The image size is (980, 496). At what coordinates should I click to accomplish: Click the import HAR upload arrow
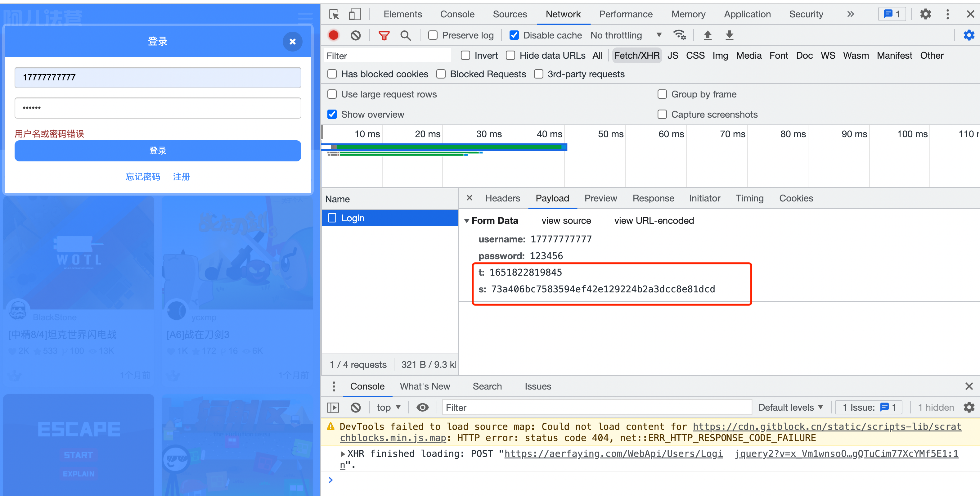coord(707,35)
